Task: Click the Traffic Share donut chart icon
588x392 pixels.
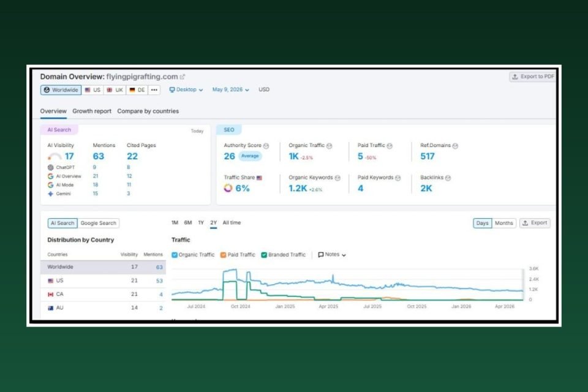Action: (x=228, y=188)
